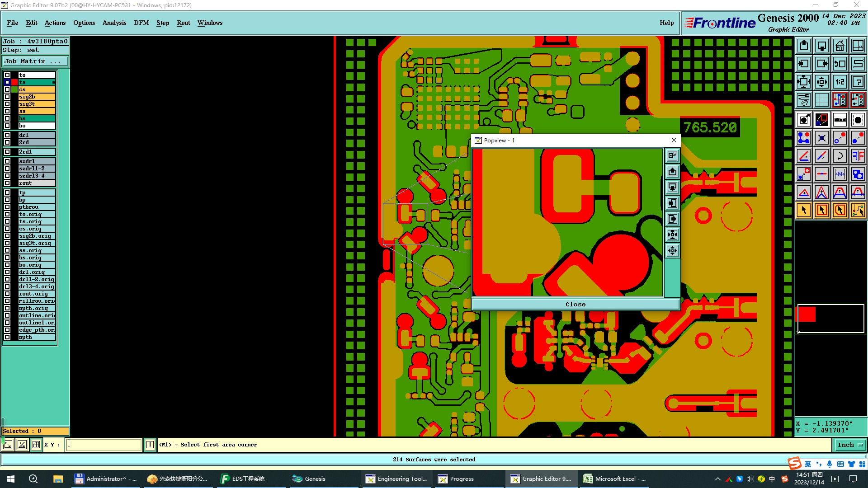Click the question mark help icon
This screenshot has height=488, width=868.
click(858, 82)
